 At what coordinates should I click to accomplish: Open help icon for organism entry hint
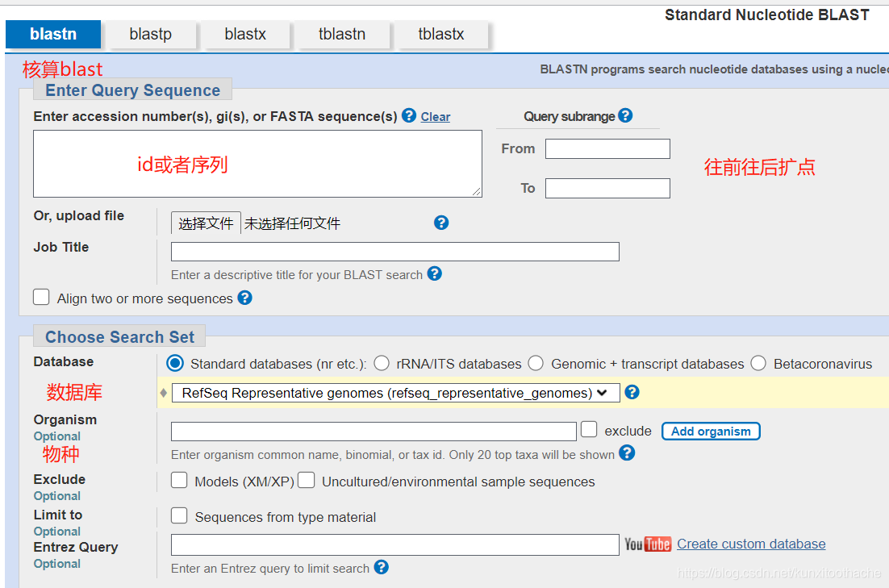tap(627, 453)
